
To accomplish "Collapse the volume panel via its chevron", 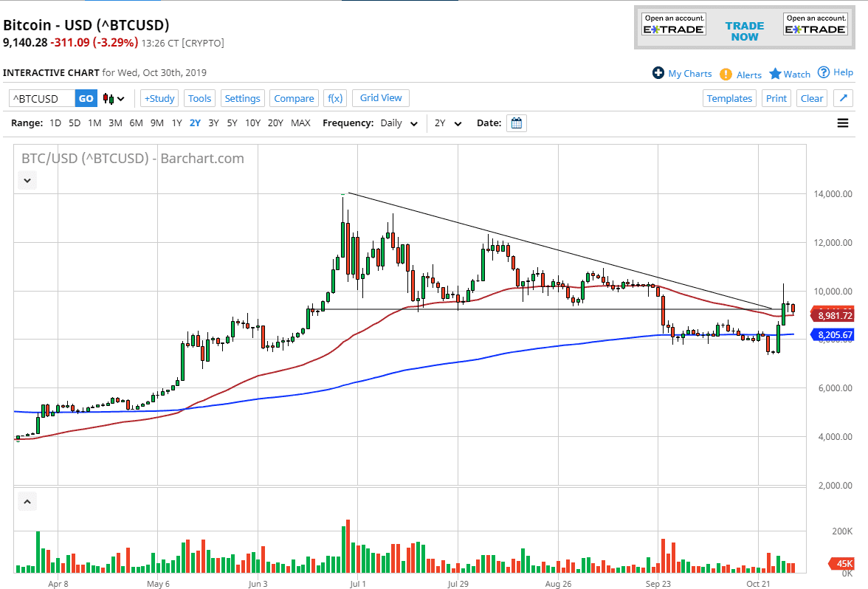I will 27,501.
